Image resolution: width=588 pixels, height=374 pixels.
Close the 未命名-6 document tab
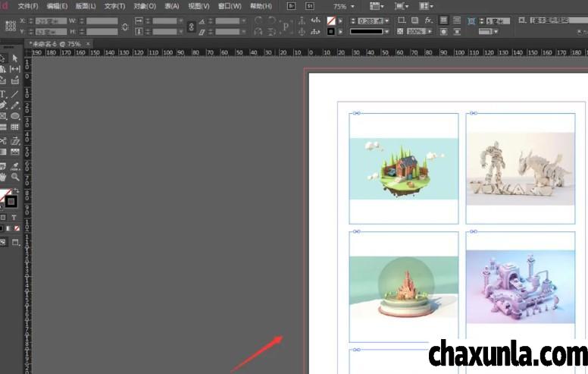point(88,44)
